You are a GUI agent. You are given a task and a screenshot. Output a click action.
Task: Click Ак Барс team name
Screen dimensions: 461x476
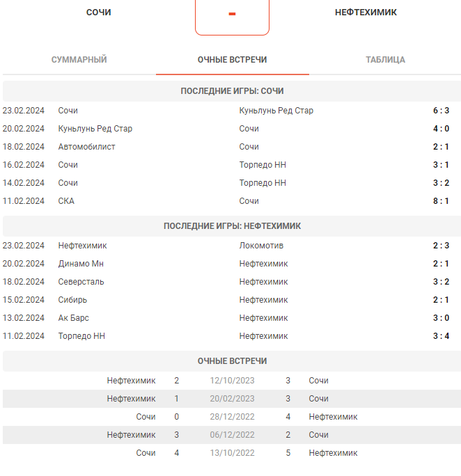[74, 318]
